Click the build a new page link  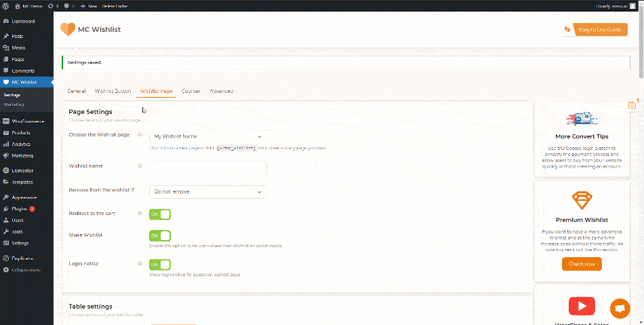point(174,148)
